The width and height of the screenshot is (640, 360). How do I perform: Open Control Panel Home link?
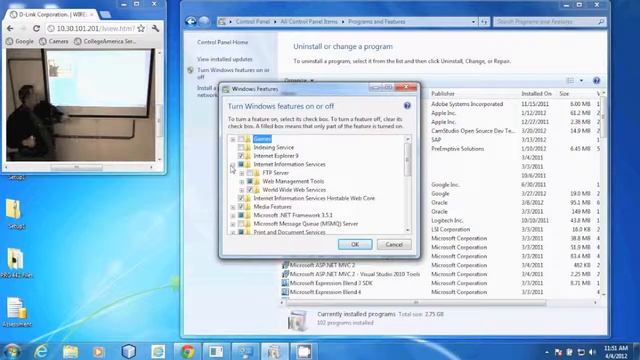(222, 42)
